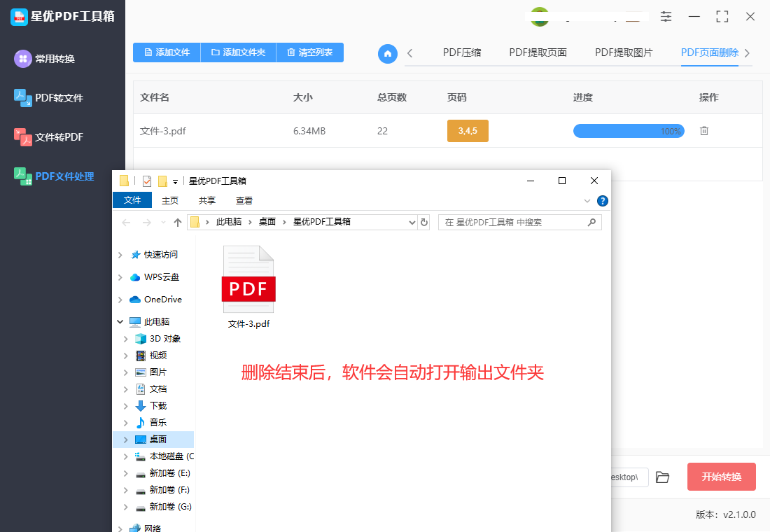Switch to PDF压缩 tab
770x532 pixels.
click(462, 52)
